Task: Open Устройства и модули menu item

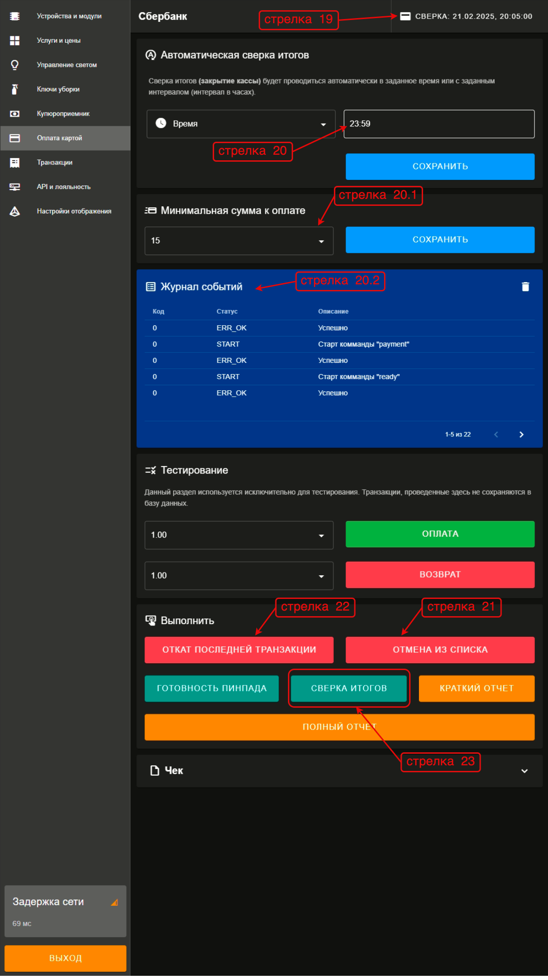Action: point(65,16)
